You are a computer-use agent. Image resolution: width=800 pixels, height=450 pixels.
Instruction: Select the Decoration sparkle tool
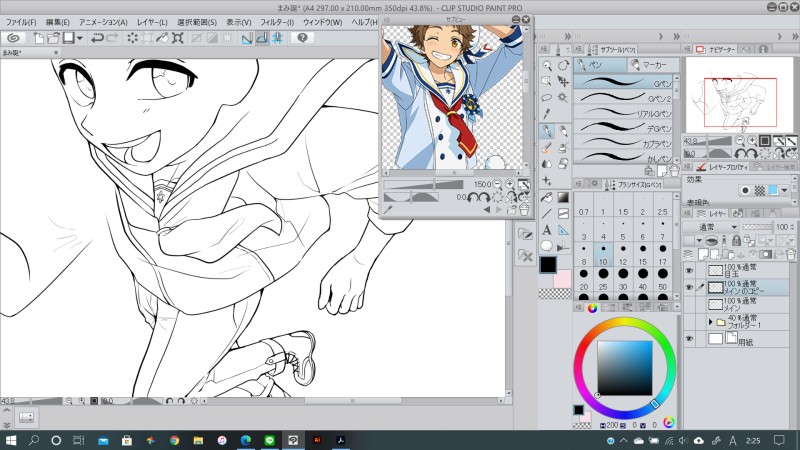tap(547, 181)
